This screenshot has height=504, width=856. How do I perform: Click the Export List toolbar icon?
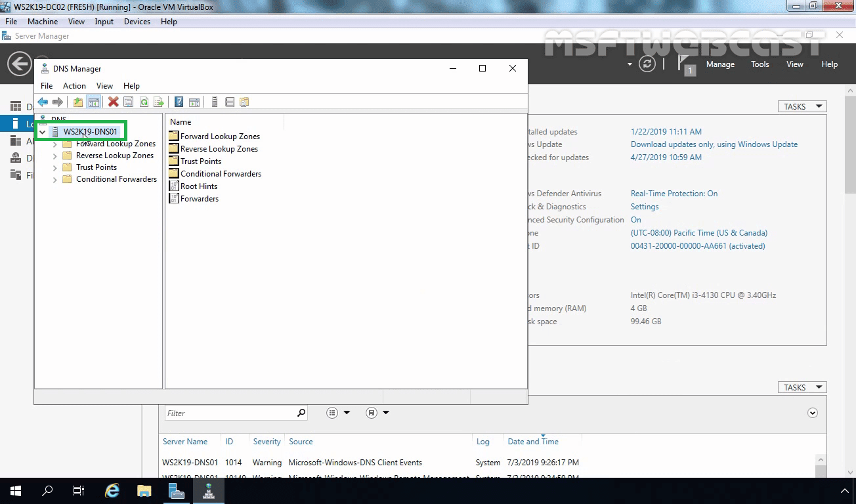(159, 102)
